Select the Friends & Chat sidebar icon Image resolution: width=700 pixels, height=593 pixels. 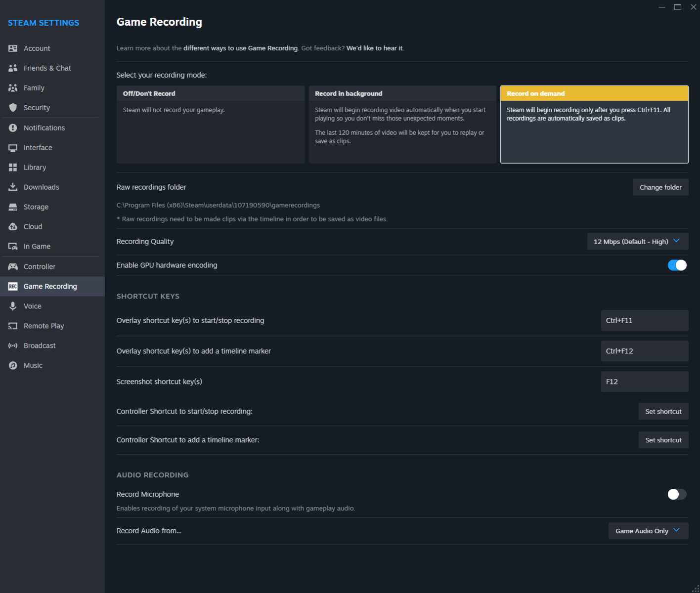tap(13, 68)
